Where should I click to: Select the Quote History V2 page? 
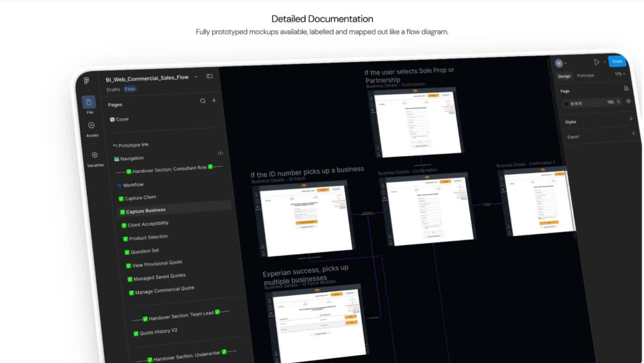click(x=156, y=332)
